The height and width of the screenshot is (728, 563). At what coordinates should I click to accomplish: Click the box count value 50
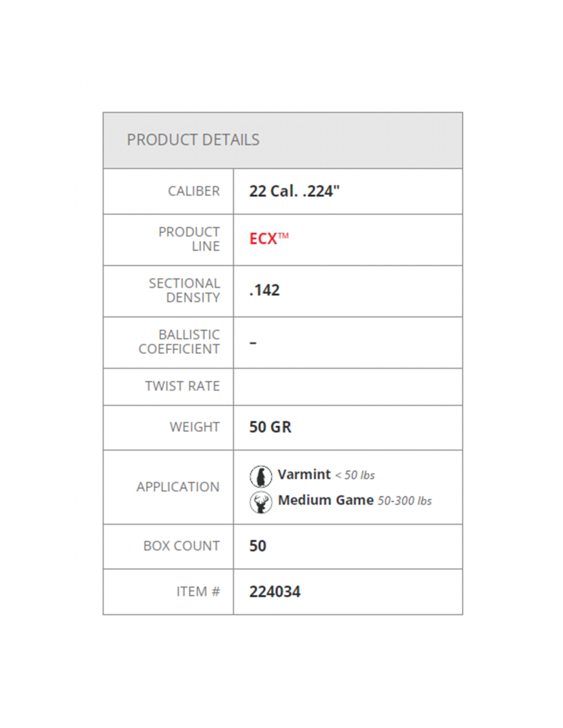click(x=257, y=546)
